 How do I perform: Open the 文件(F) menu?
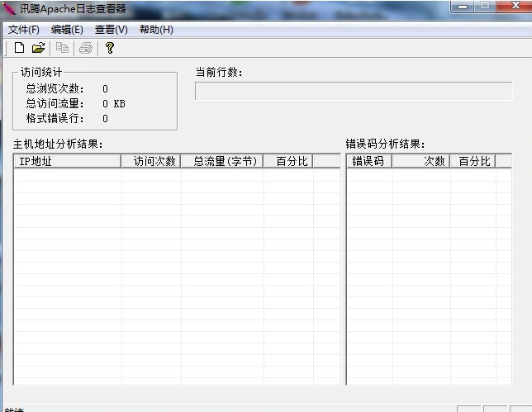click(23, 29)
